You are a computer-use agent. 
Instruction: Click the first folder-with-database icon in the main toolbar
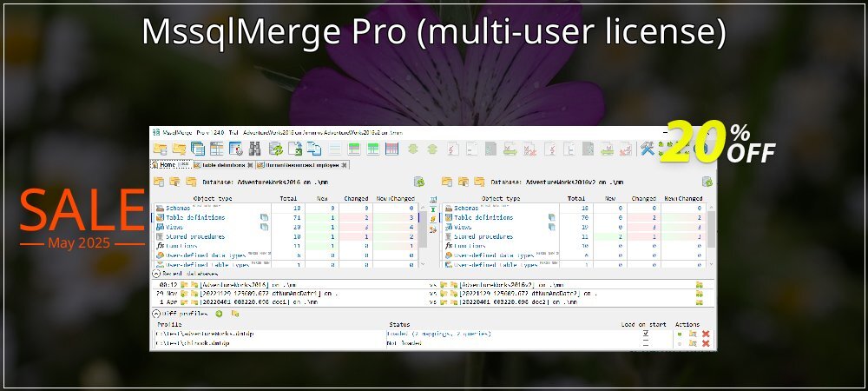point(160,149)
